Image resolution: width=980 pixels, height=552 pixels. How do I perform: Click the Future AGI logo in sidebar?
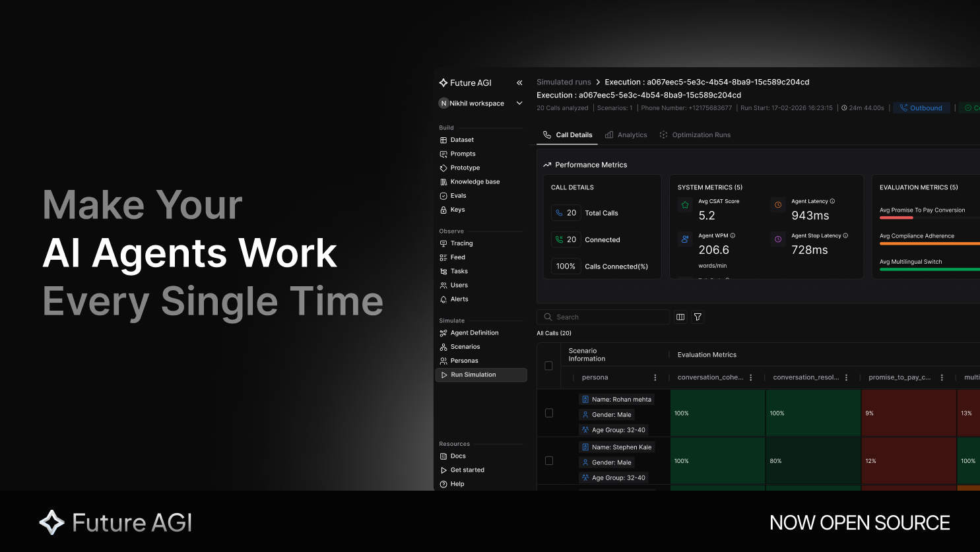(x=465, y=83)
